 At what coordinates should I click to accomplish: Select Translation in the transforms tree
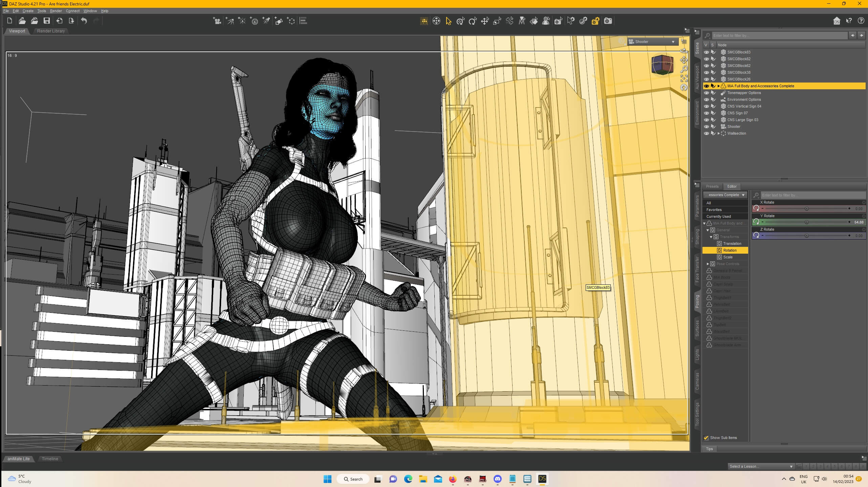[732, 243]
